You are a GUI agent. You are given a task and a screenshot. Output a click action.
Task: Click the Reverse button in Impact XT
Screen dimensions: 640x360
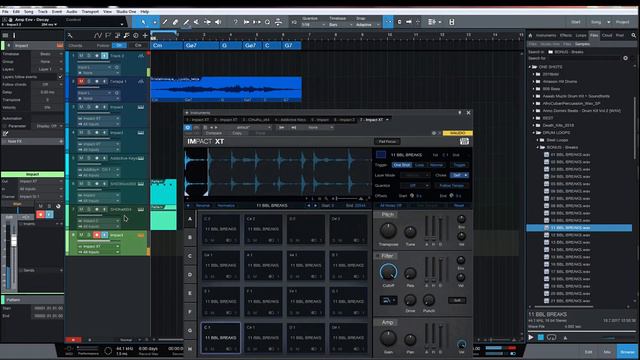click(x=203, y=205)
